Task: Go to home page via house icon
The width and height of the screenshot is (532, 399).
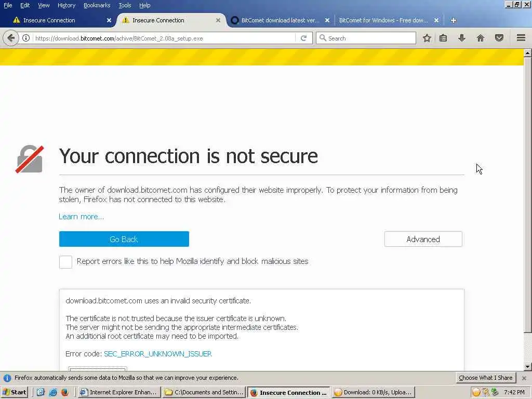Action: point(481,38)
